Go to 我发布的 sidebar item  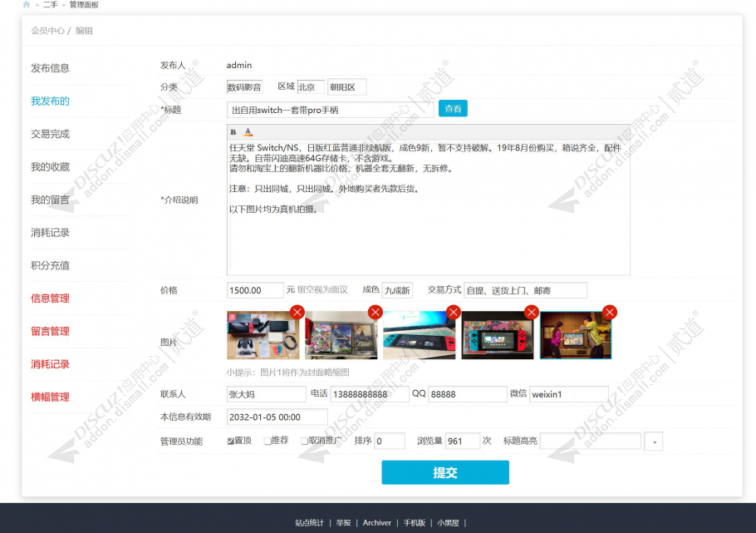tap(50, 101)
